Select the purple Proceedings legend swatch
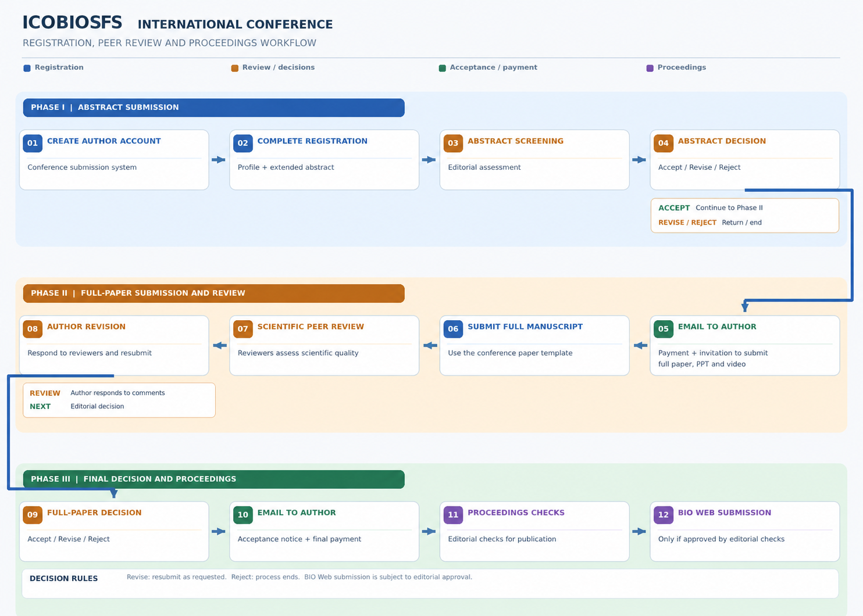Viewport: 863px width, 616px height. click(x=650, y=68)
